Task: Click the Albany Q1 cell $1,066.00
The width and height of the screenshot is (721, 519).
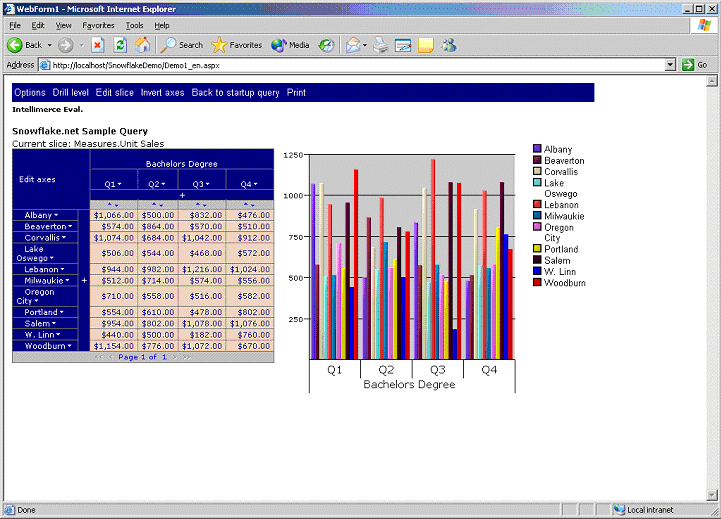Action: (114, 215)
